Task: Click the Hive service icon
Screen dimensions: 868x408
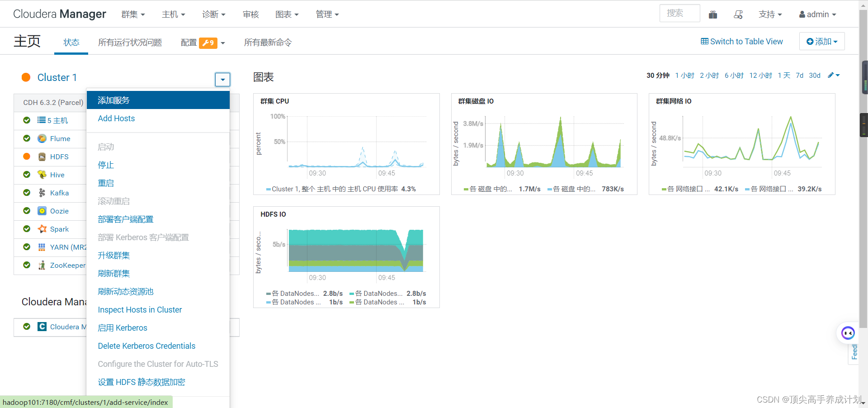Action: [x=42, y=175]
